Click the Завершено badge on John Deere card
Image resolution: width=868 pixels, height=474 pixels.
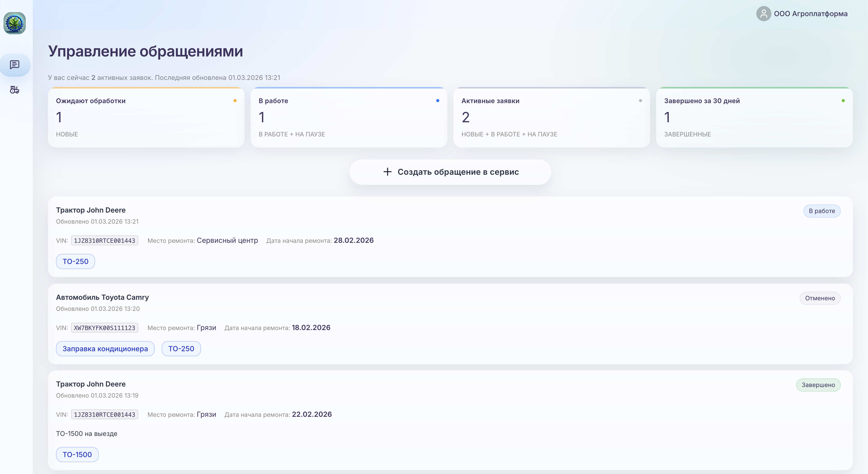pyautogui.click(x=819, y=385)
